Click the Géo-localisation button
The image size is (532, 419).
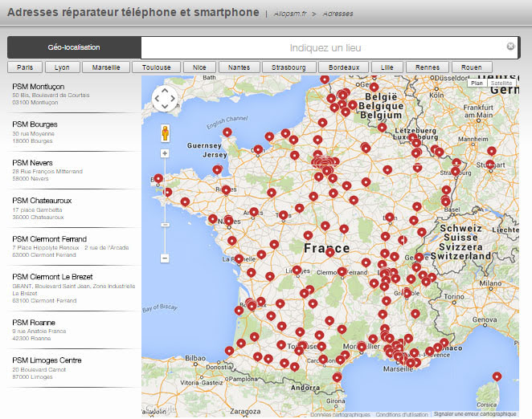click(x=74, y=47)
